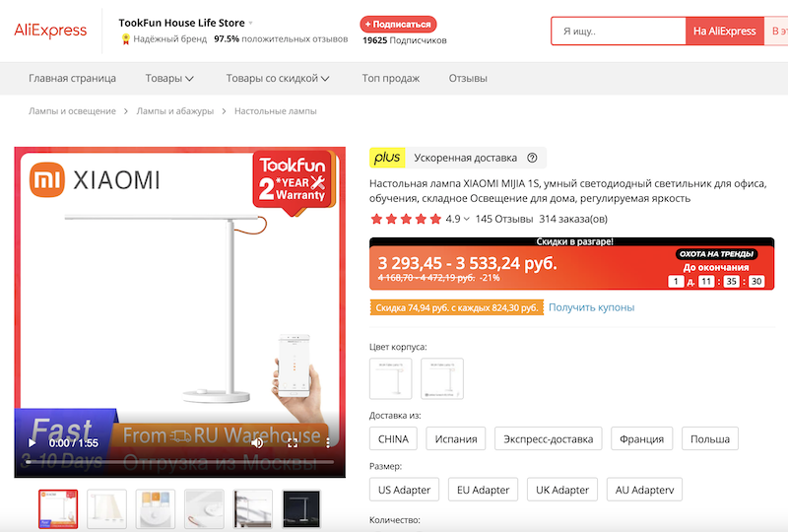The image size is (788, 532).
Task: Select the EU Adapter size
Action: click(x=483, y=490)
